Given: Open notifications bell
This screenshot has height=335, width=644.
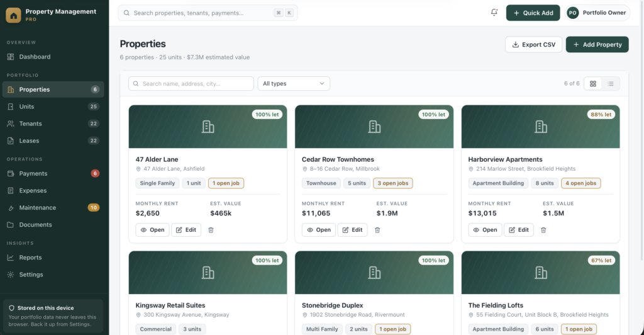Looking at the screenshot, I should (494, 13).
